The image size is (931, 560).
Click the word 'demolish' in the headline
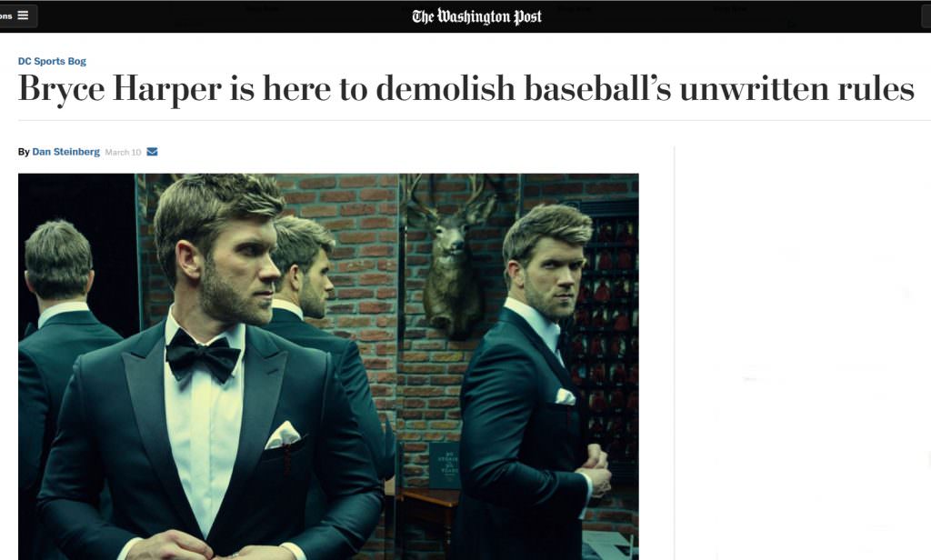coord(445,88)
